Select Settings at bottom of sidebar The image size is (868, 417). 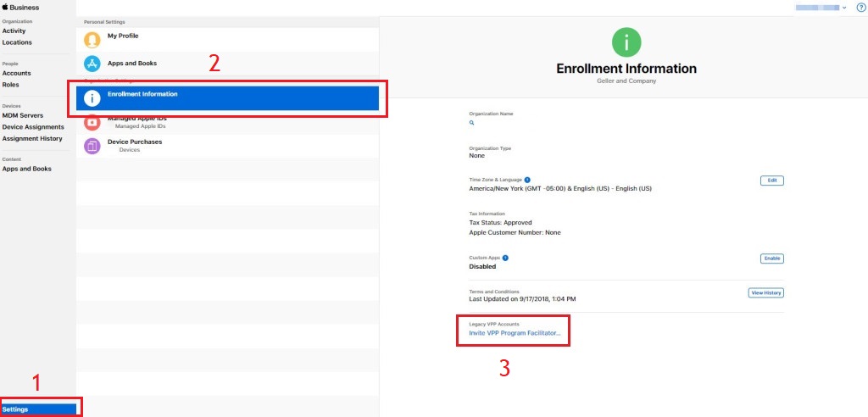[x=38, y=410]
